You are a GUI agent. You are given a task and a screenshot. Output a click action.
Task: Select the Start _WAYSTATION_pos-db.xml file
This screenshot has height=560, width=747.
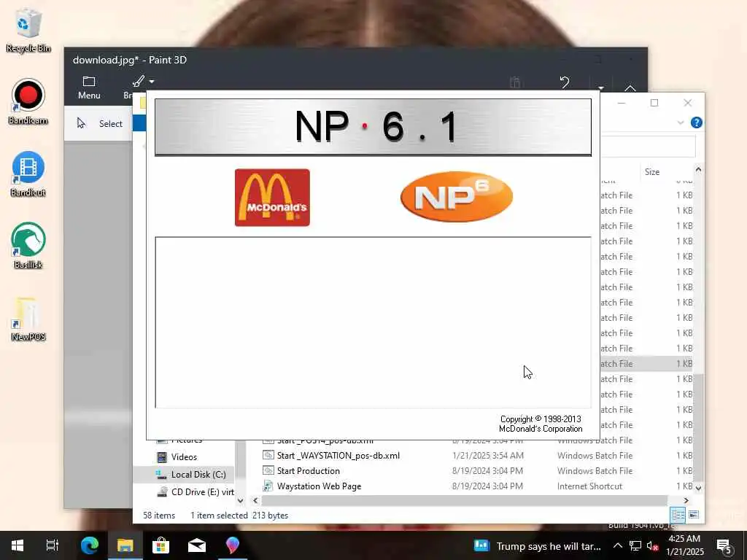pos(338,455)
